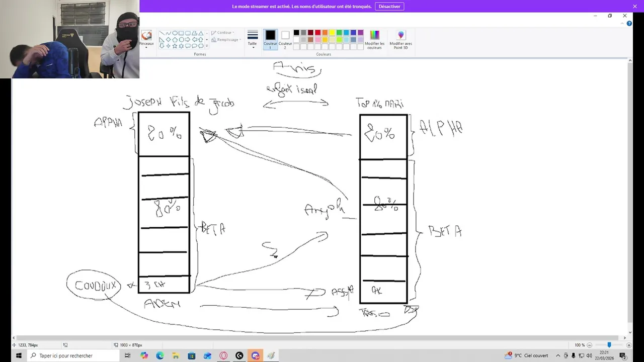Screen dimensions: 644x362
Task: Select the Couleur 1 foreground button
Action: click(270, 40)
